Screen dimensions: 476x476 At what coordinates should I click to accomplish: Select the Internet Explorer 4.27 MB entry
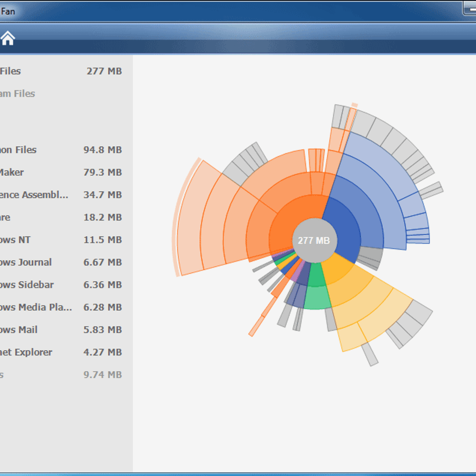click(x=59, y=352)
